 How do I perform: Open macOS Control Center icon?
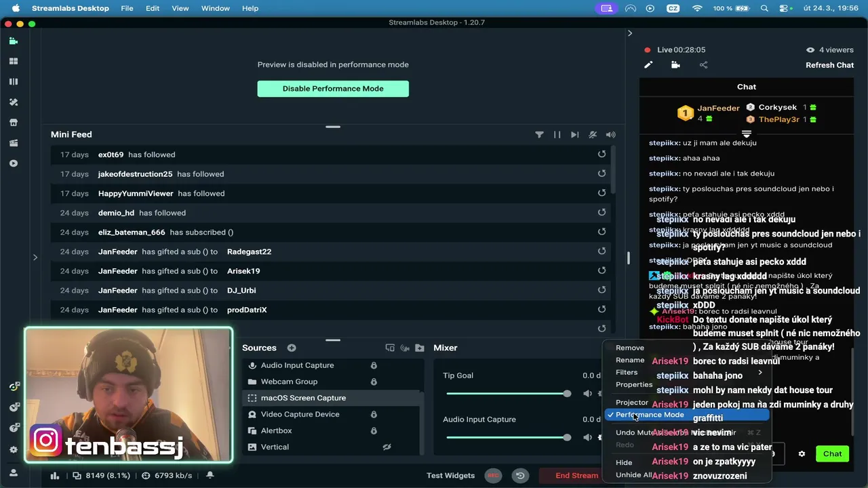785,8
